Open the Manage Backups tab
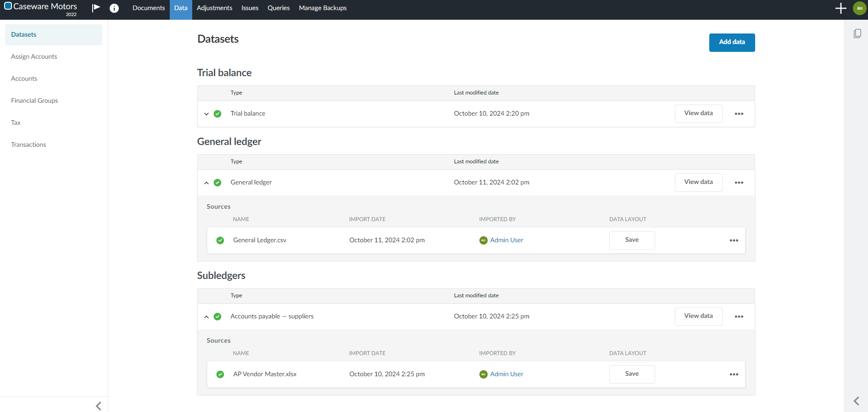Image resolution: width=868 pixels, height=412 pixels. coord(323,8)
